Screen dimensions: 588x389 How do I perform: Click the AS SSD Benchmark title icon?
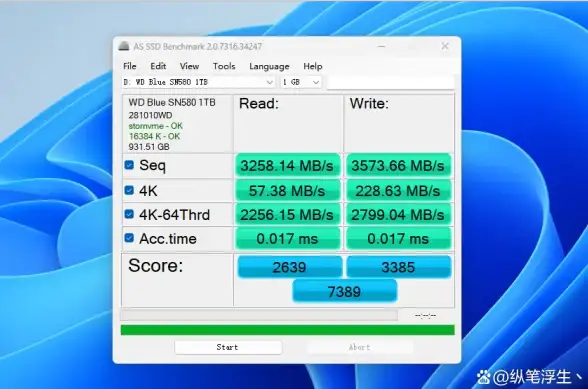(124, 46)
